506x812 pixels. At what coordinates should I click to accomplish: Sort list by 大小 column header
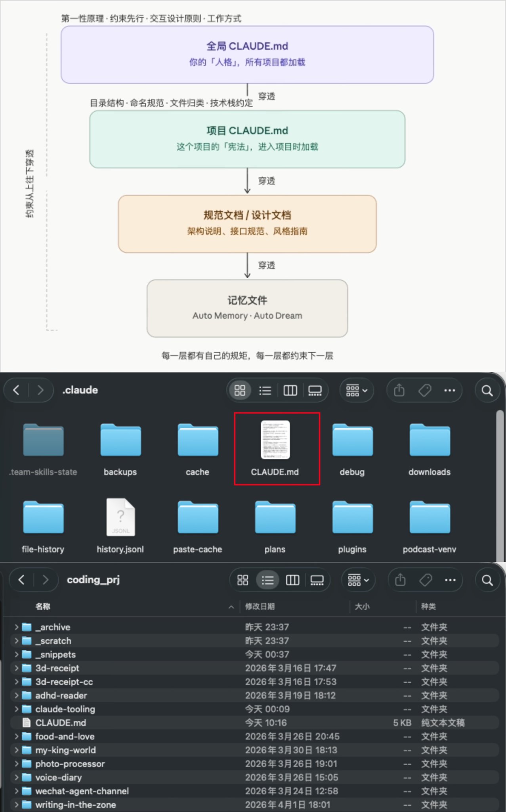coord(362,607)
